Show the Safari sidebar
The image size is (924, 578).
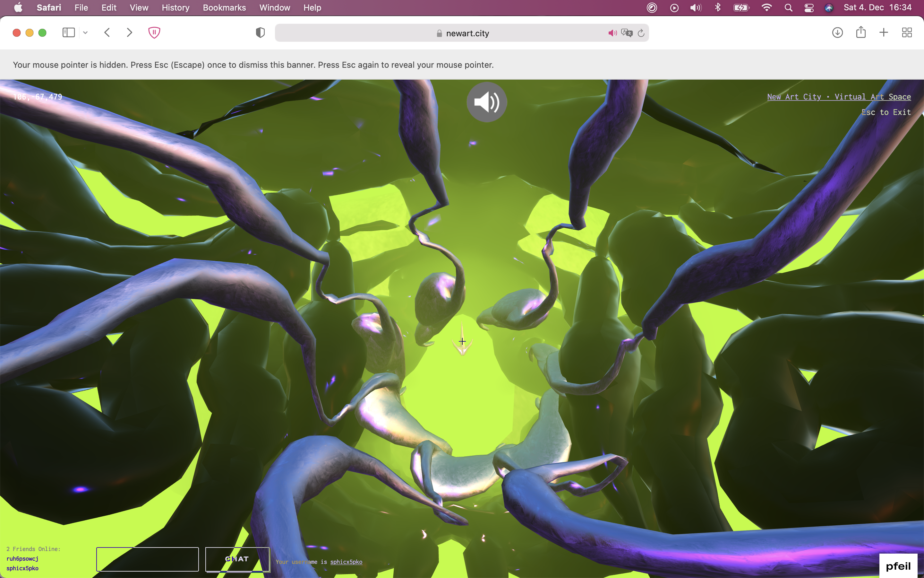(x=69, y=32)
